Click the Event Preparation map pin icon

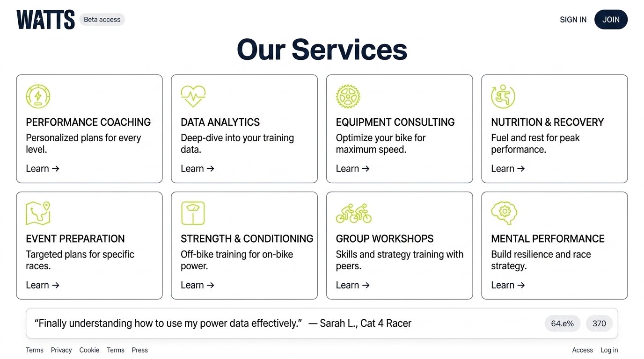pyautogui.click(x=38, y=213)
